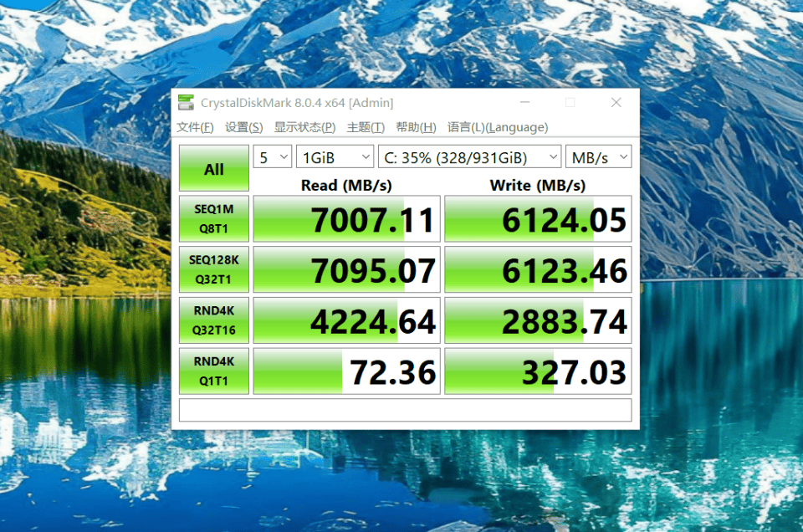This screenshot has width=803, height=532.
Task: Open the 语言(L)(Language) menu
Action: coord(498,127)
